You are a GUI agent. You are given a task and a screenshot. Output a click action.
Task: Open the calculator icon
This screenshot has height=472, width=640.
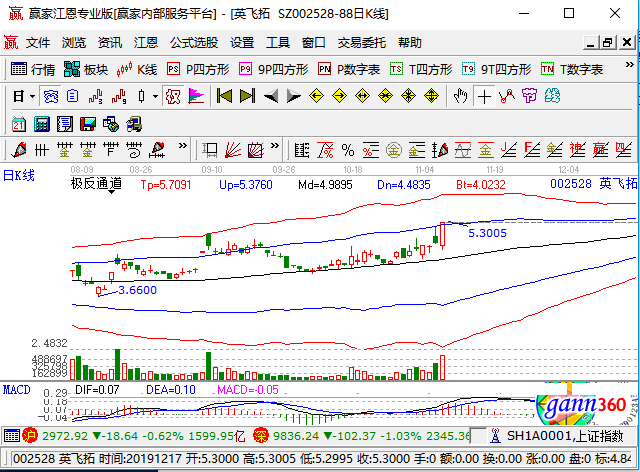42,124
